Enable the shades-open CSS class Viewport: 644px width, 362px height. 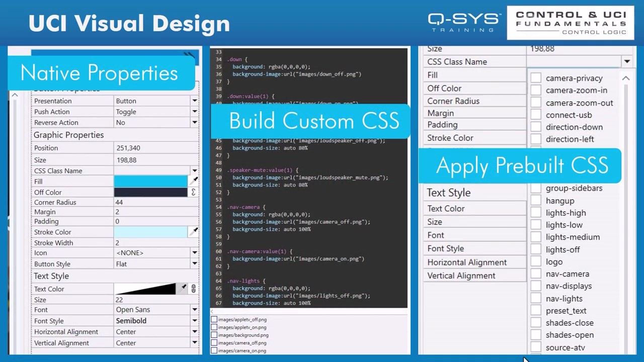click(x=536, y=335)
